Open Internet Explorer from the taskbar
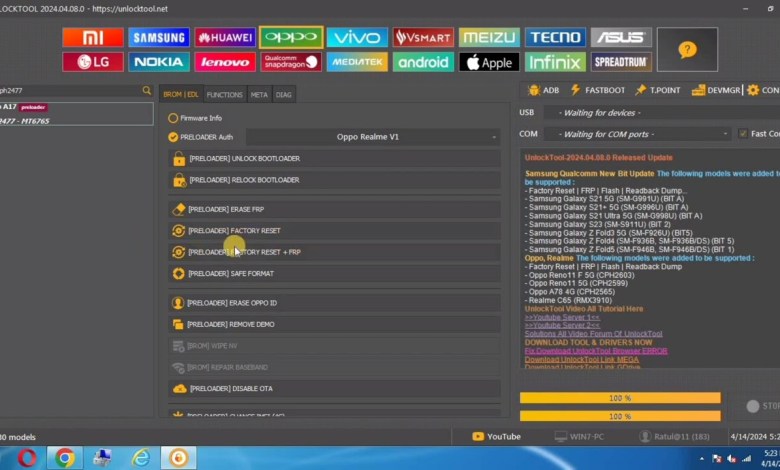This screenshot has width=780, height=470. [x=141, y=458]
